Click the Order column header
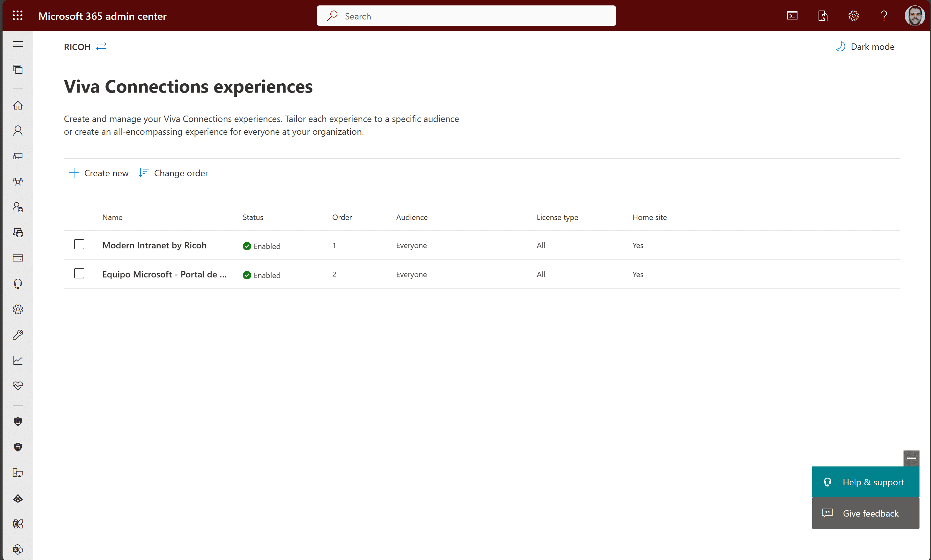Viewport: 931px width, 560px height. 342,217
